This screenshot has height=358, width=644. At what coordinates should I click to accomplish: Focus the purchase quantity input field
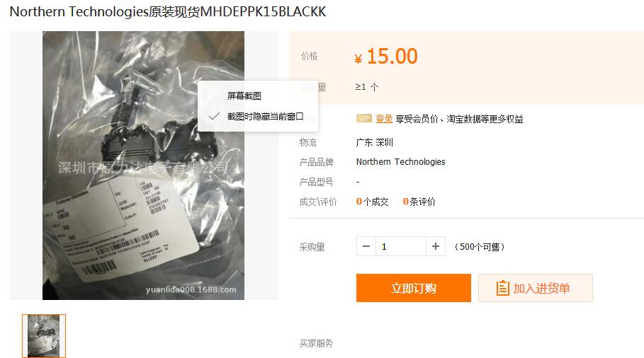coord(400,246)
